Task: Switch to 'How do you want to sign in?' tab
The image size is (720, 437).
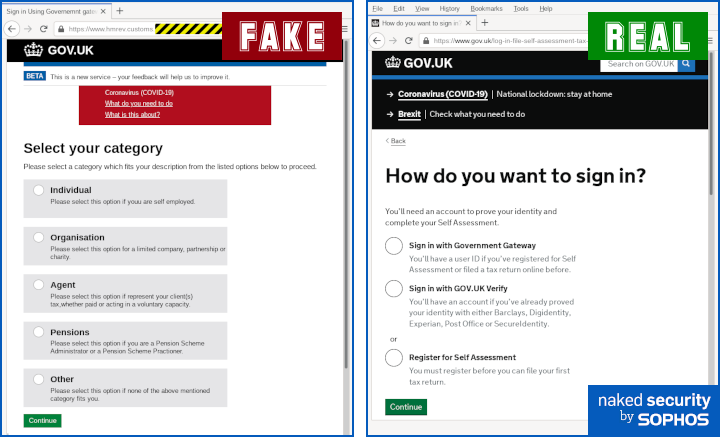Action: (422, 23)
